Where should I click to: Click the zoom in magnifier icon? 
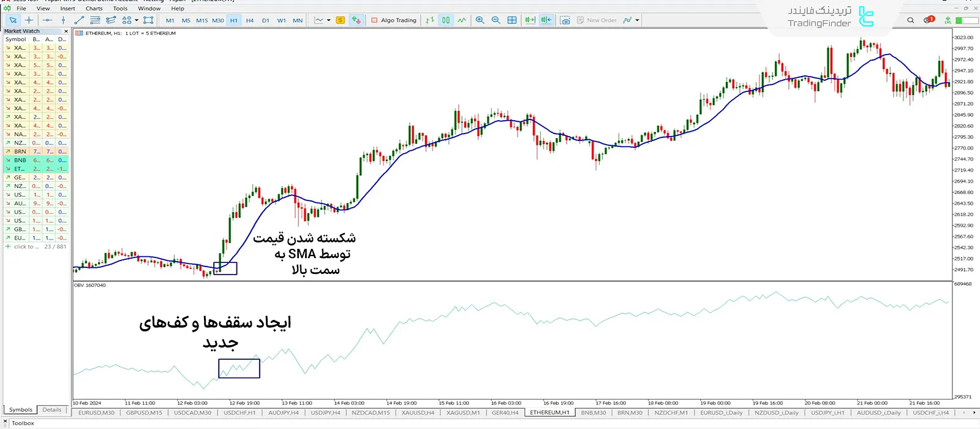click(480, 20)
